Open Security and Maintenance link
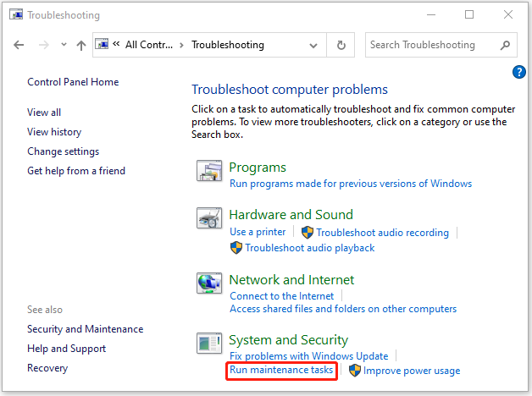 (x=86, y=329)
